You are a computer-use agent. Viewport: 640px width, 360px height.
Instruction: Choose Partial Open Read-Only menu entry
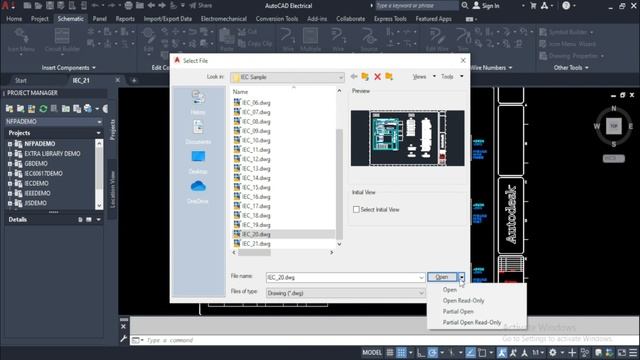(x=472, y=322)
